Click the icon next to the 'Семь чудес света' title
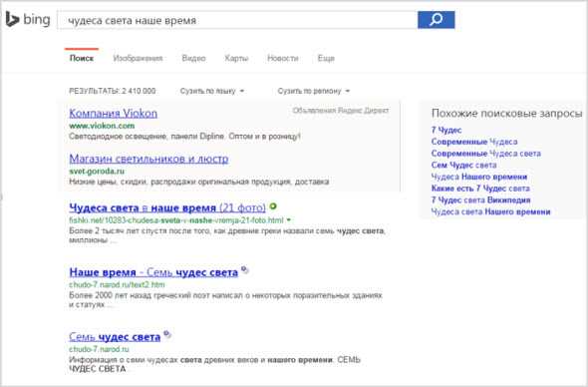 tap(167, 334)
